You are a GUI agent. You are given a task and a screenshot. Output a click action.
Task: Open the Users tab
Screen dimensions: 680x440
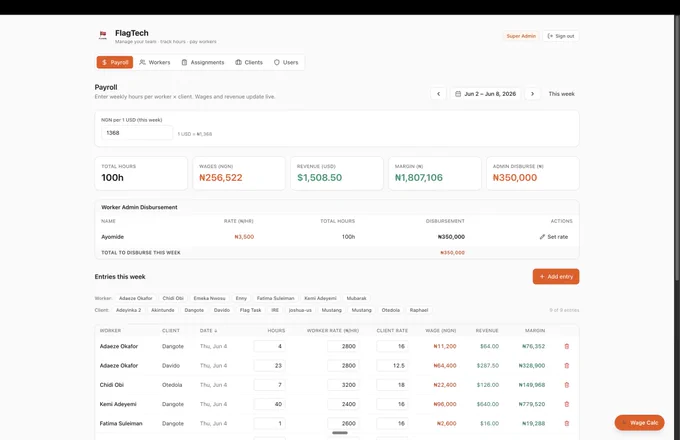[x=286, y=62]
